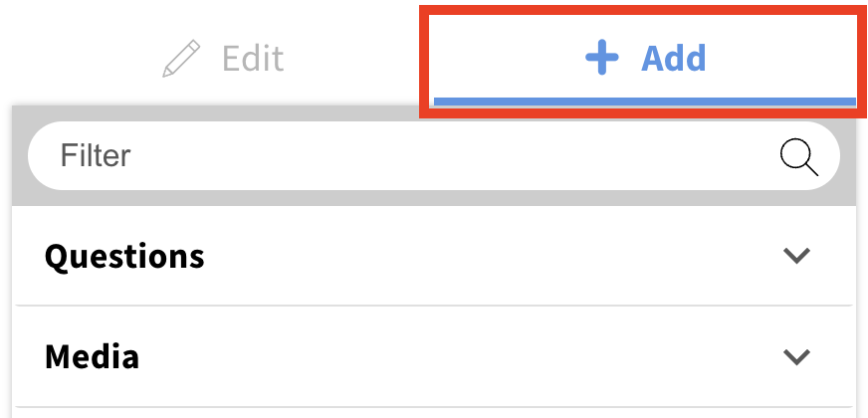Select the Add tab

coord(645,58)
